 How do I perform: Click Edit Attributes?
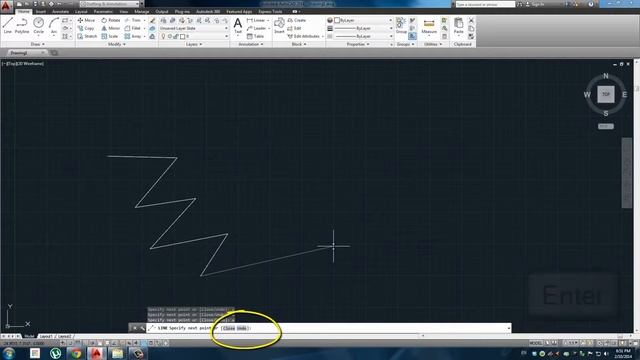coord(304,36)
